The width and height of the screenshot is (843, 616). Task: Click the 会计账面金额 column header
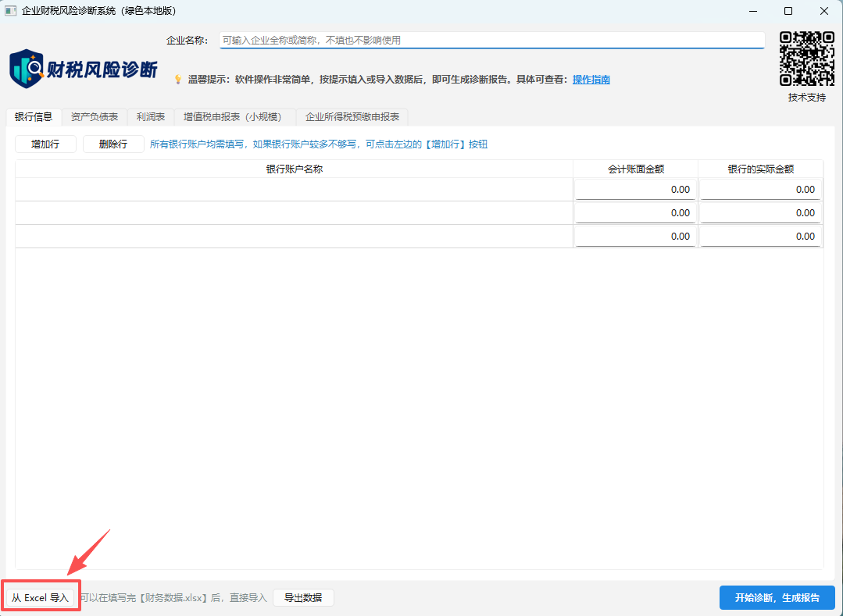tap(635, 169)
